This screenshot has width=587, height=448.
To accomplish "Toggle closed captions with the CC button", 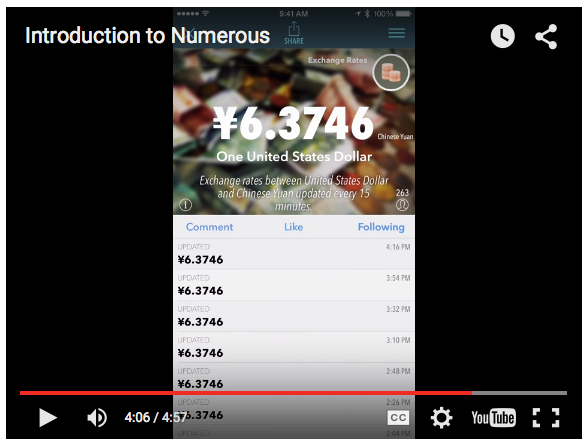I will [x=398, y=418].
